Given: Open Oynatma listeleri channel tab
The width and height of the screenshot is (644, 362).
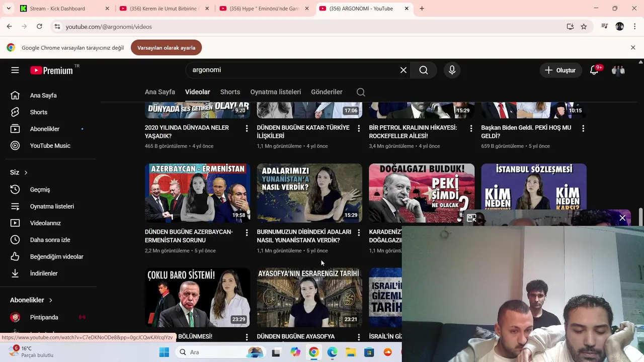Looking at the screenshot, I should tap(276, 92).
